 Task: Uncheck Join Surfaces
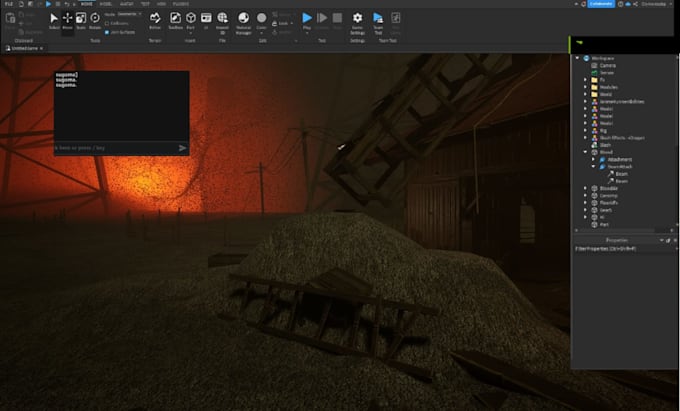click(x=107, y=32)
